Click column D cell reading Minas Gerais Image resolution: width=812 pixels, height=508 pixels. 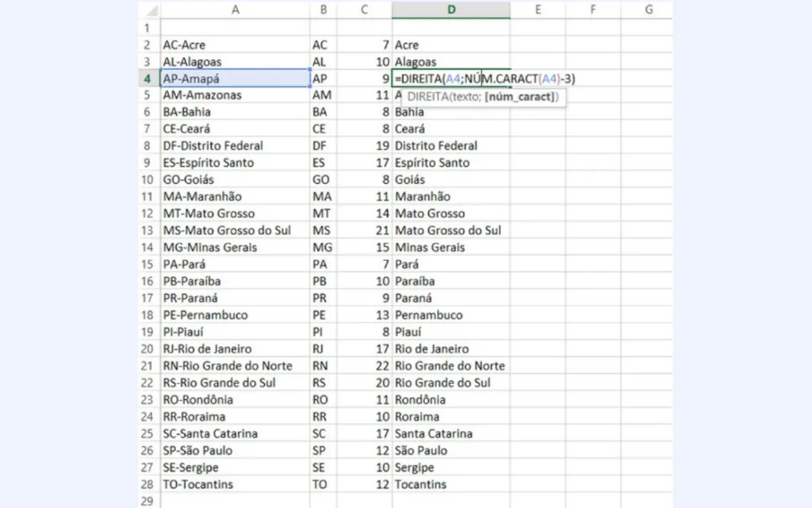451,248
